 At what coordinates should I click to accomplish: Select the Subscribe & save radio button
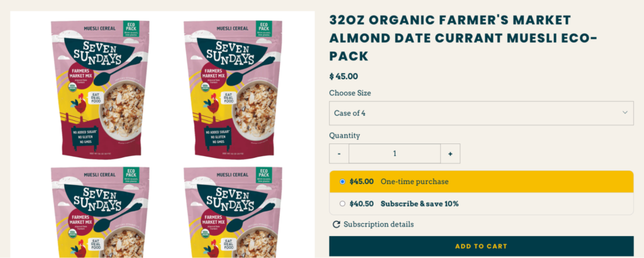point(342,204)
